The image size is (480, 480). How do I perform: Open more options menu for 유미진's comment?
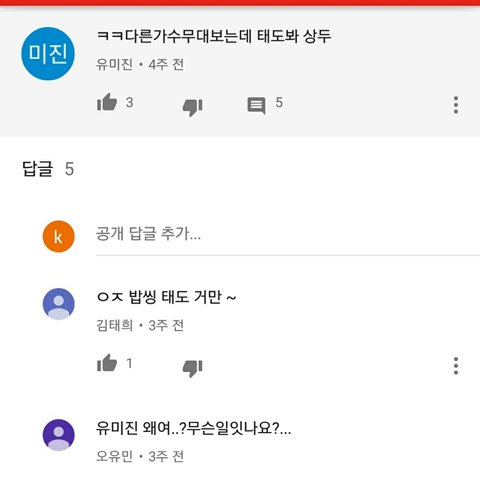click(456, 105)
